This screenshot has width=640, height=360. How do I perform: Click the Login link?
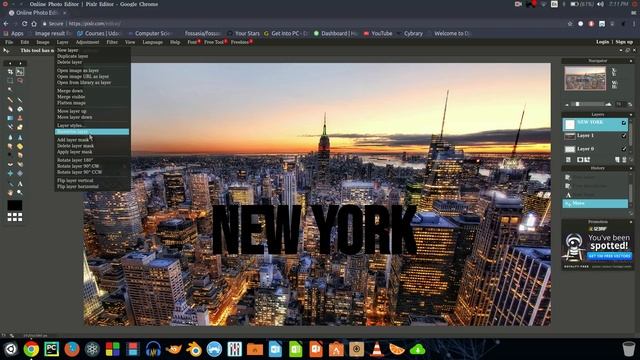pyautogui.click(x=602, y=42)
